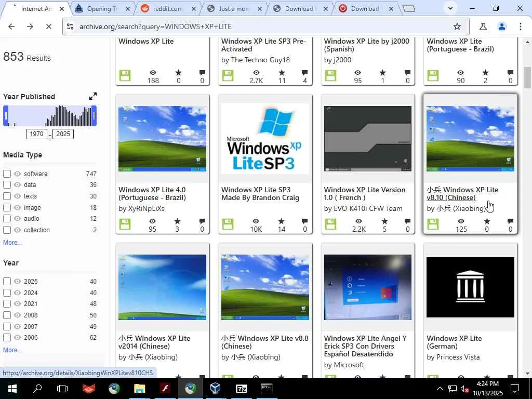Screen dimensions: 532x399
Task: Check the collection media type box
Action: pyautogui.click(x=7, y=230)
